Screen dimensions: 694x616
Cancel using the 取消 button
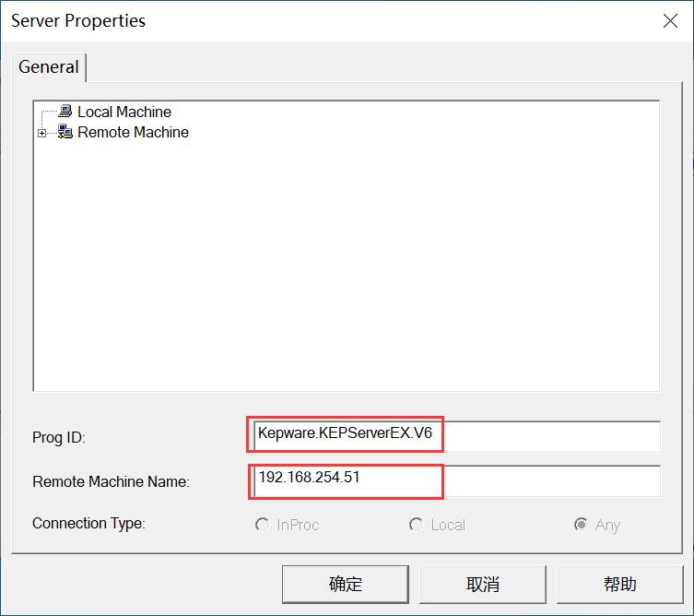482,584
